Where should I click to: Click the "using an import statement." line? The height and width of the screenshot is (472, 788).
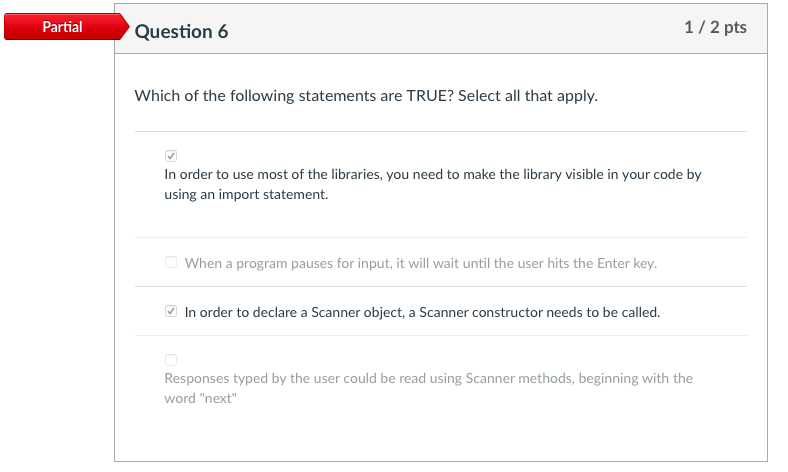(x=246, y=194)
